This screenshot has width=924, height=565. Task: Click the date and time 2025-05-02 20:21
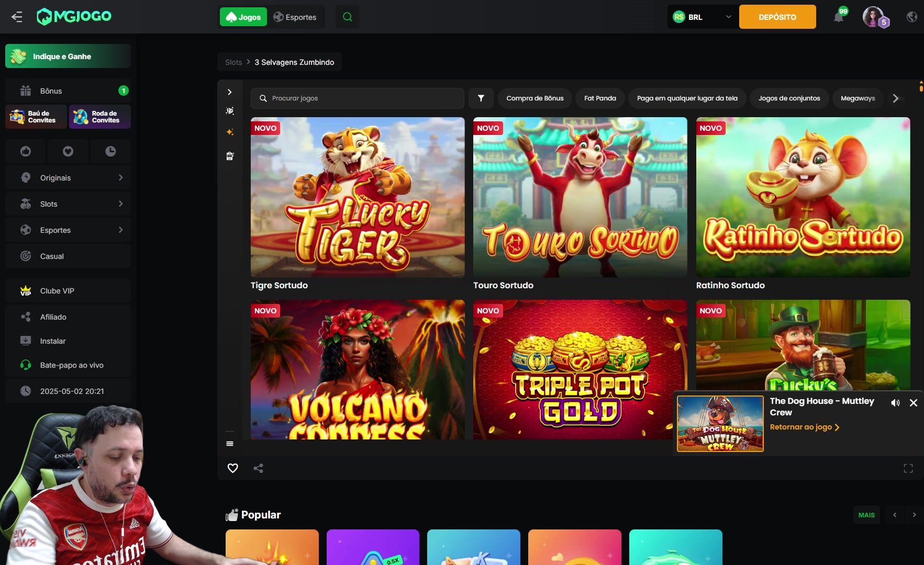click(x=72, y=391)
